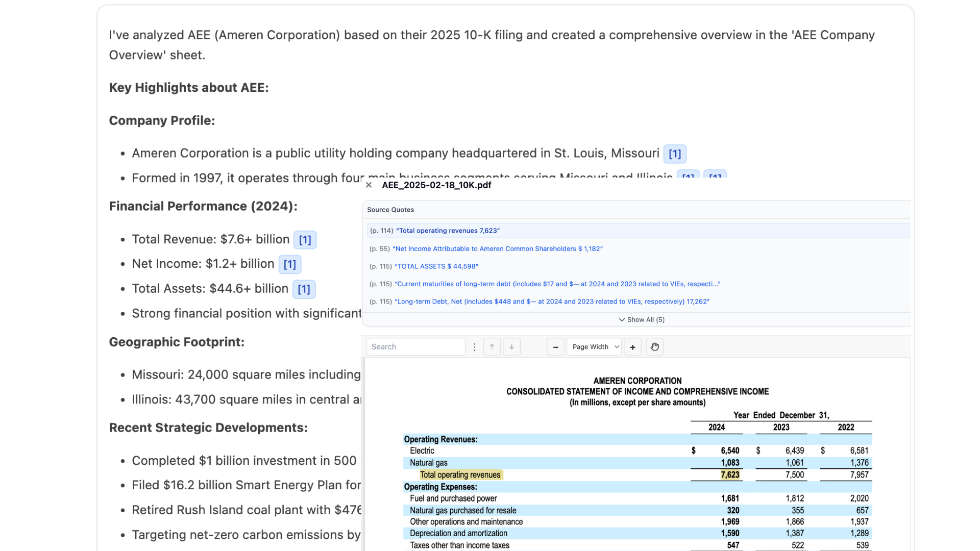Click the search options three-dot icon

(474, 347)
